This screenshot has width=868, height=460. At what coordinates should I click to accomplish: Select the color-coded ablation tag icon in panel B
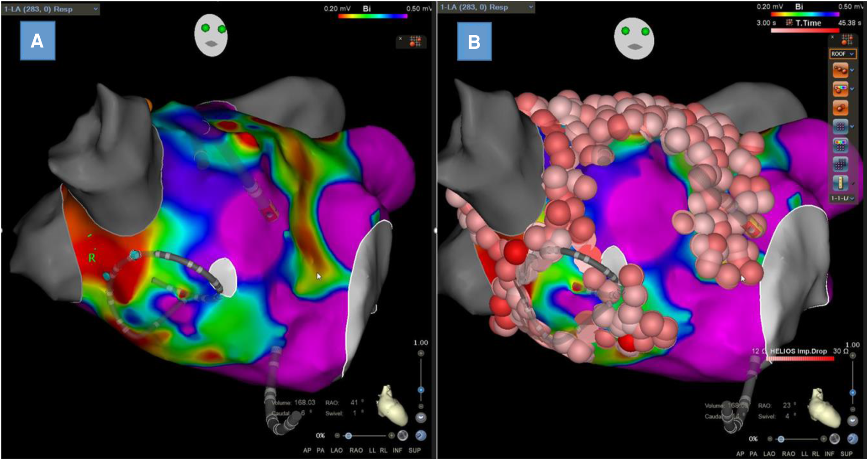pos(840,89)
